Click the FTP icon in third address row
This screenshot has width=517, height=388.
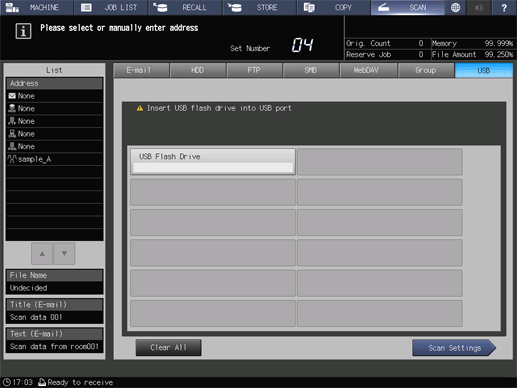tap(12, 121)
